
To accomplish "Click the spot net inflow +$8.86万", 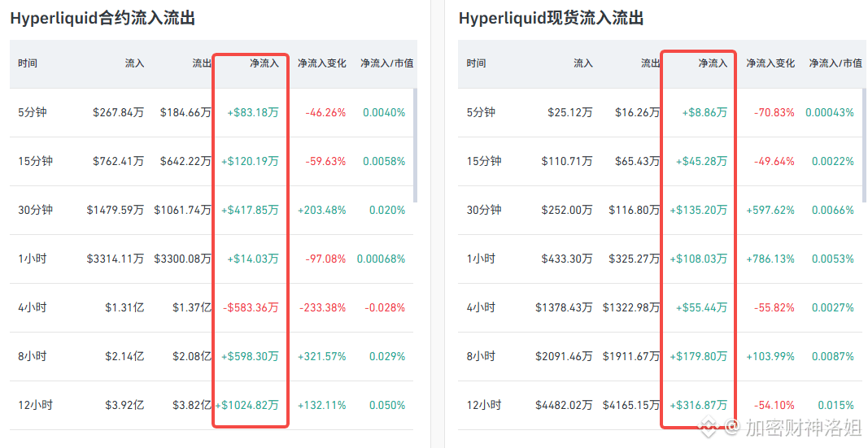I will coord(704,112).
